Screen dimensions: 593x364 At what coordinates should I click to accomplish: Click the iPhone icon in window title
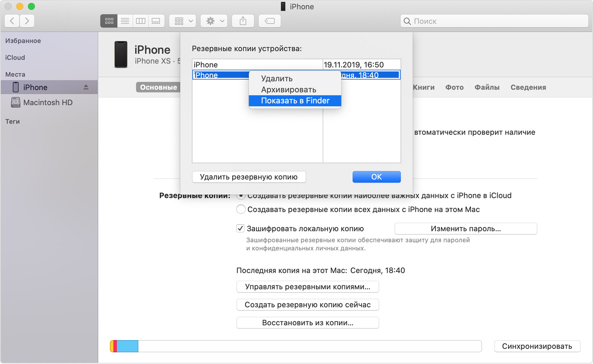pyautogui.click(x=283, y=6)
